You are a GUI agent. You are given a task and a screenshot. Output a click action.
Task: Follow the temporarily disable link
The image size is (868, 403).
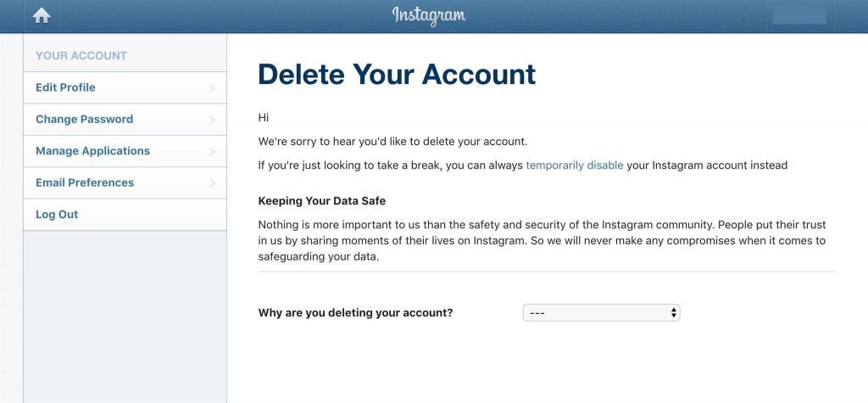[x=575, y=165]
